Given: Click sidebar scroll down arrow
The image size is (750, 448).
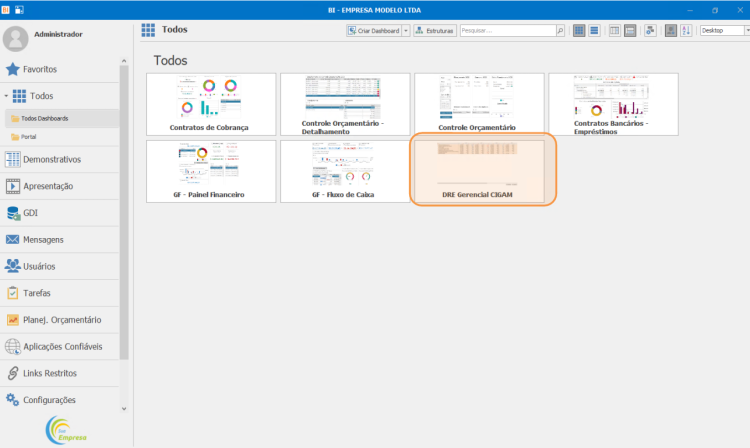Looking at the screenshot, I should point(124,409).
